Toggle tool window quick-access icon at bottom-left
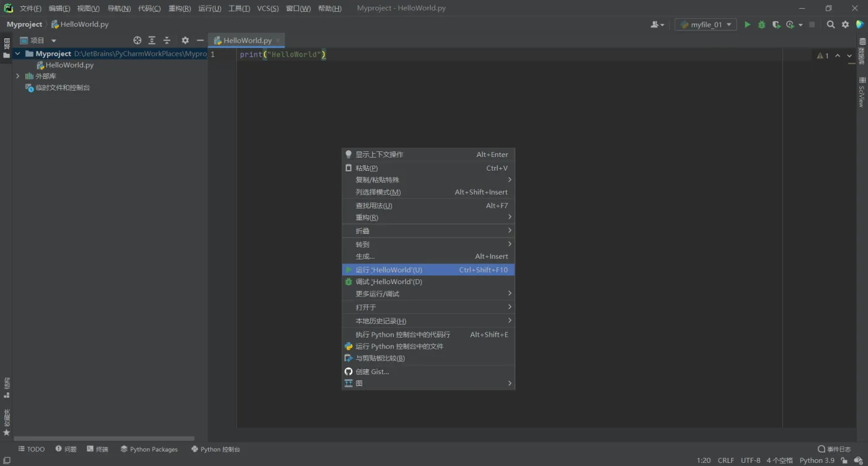Image resolution: width=868 pixels, height=466 pixels. (x=7, y=460)
